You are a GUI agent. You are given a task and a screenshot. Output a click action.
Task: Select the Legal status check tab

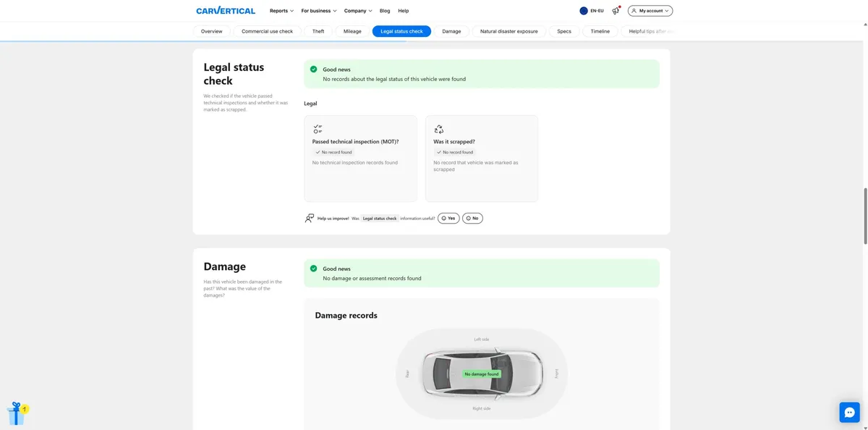[401, 31]
